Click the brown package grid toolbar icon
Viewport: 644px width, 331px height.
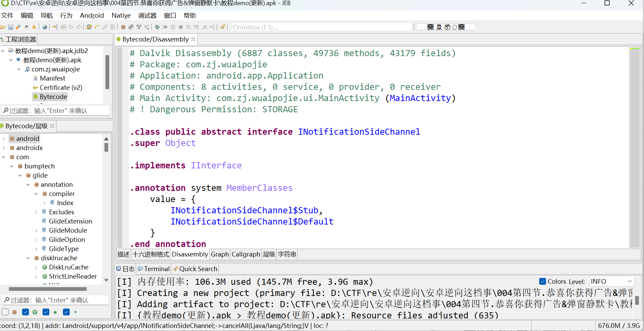pyautogui.click(x=123, y=27)
